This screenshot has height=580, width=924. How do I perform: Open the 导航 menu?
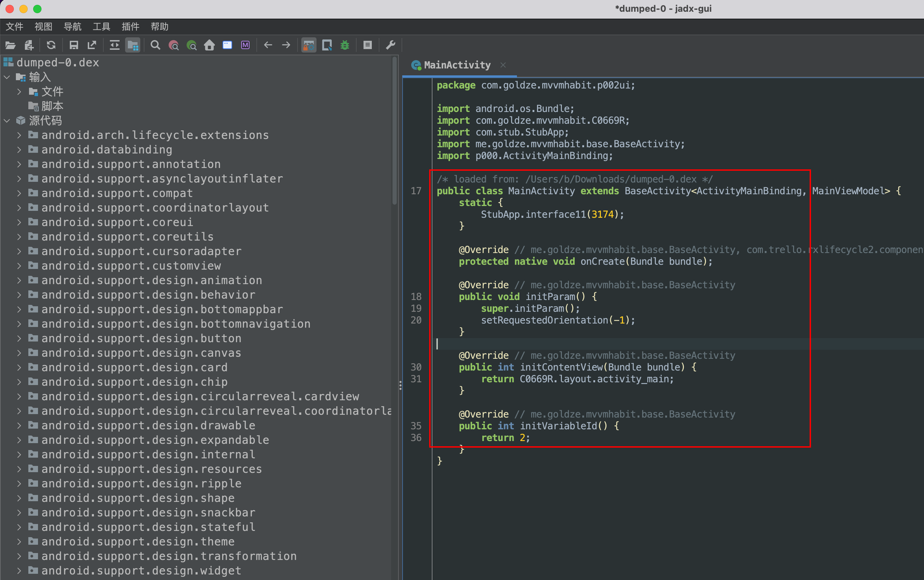73,27
